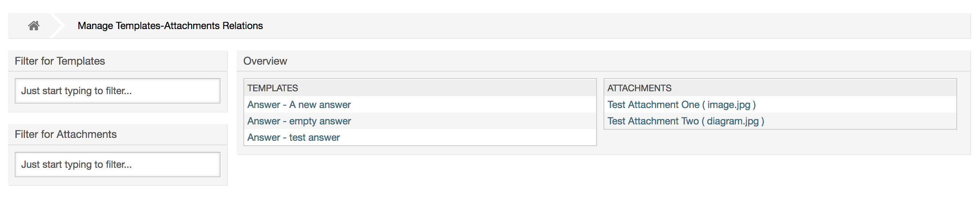Click the Manage Templates-Attachments Relations breadcrumb
980x203 pixels.
pos(170,26)
